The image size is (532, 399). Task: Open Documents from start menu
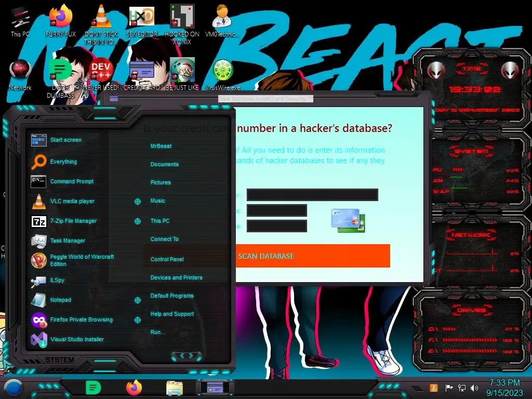tap(164, 164)
